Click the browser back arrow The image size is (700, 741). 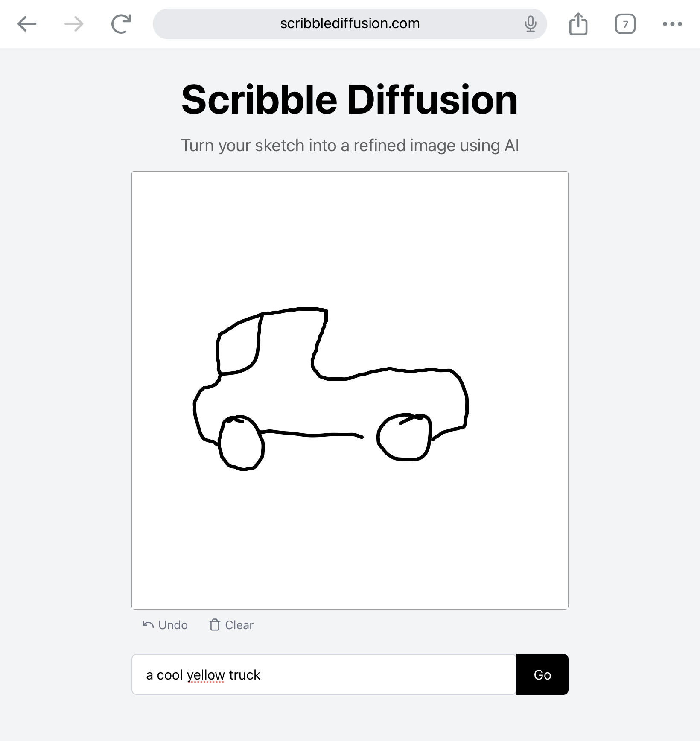[x=27, y=24]
